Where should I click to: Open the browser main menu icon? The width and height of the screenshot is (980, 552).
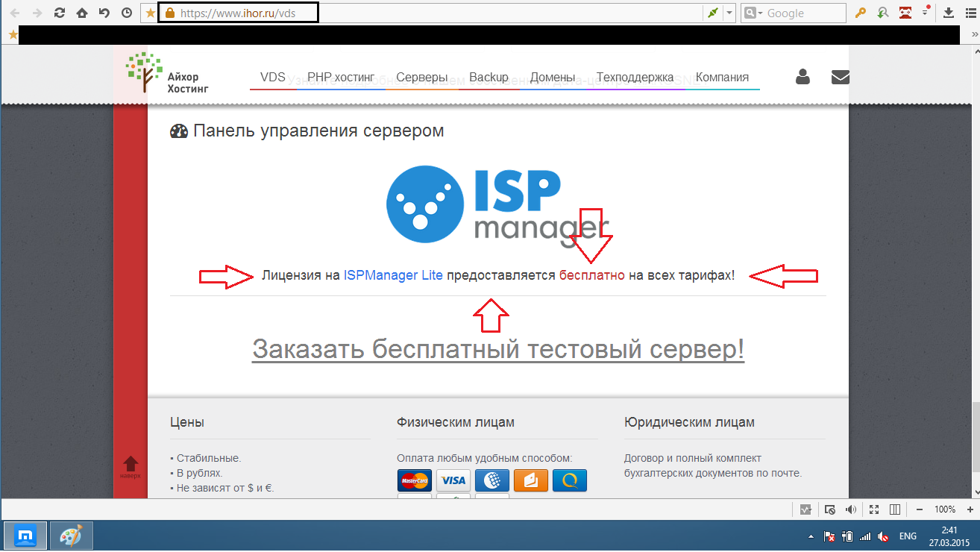(970, 13)
